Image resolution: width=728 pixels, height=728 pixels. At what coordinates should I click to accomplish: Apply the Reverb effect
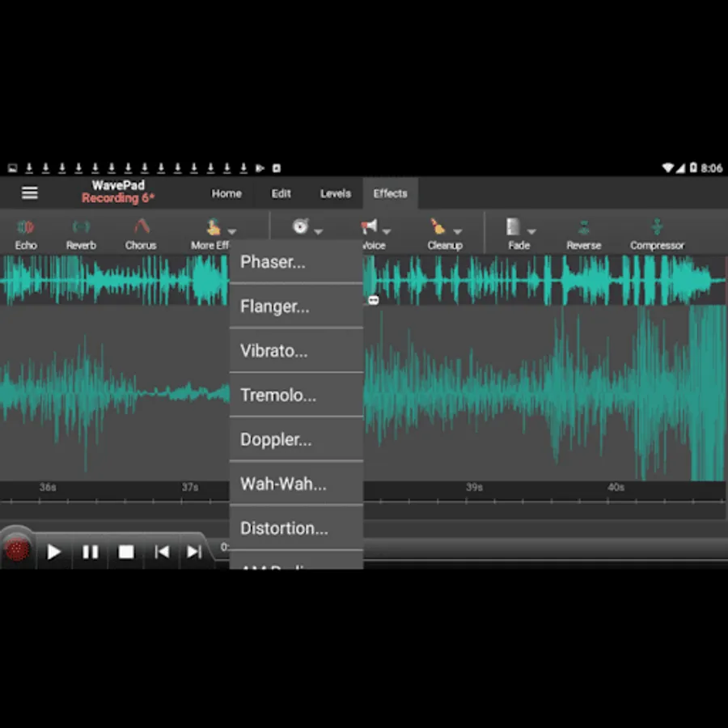click(x=80, y=233)
